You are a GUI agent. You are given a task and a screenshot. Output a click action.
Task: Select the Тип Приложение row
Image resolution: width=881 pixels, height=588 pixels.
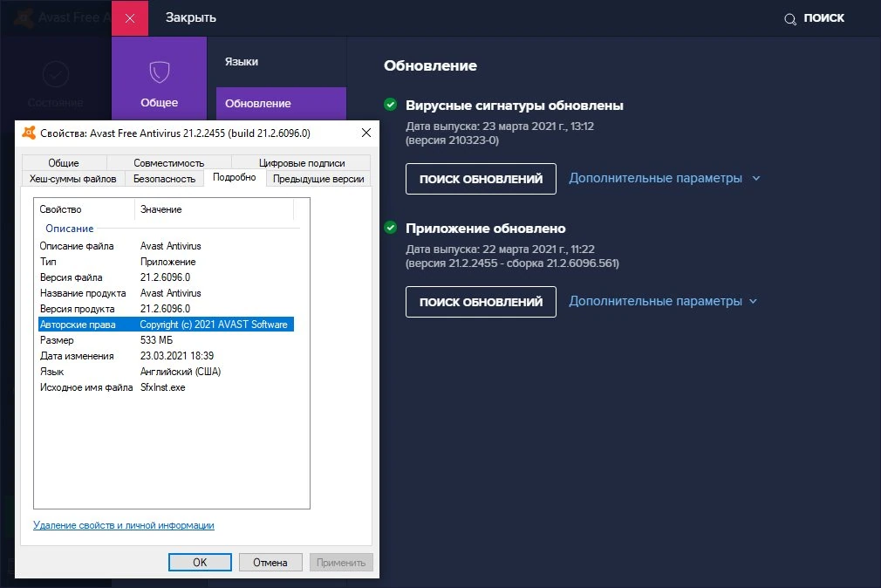pyautogui.click(x=166, y=262)
